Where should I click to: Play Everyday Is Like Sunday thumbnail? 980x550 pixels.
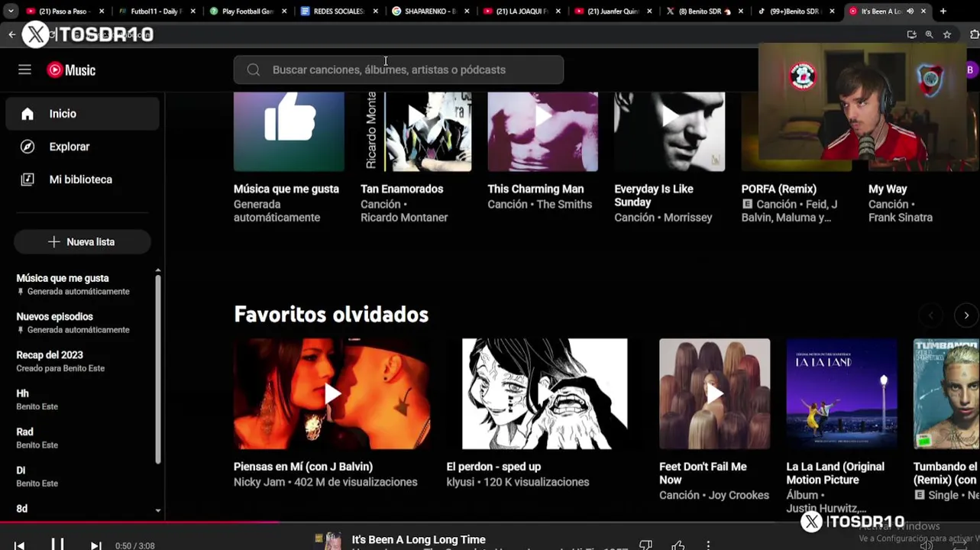coord(670,131)
